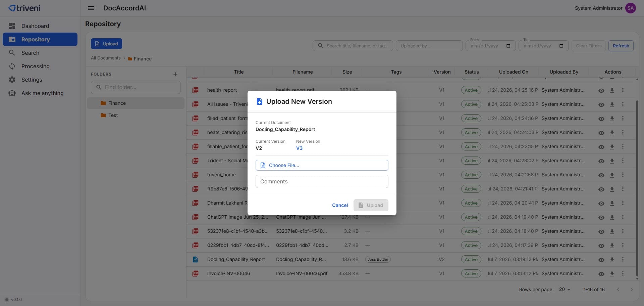Click the add folder plus icon

point(175,74)
